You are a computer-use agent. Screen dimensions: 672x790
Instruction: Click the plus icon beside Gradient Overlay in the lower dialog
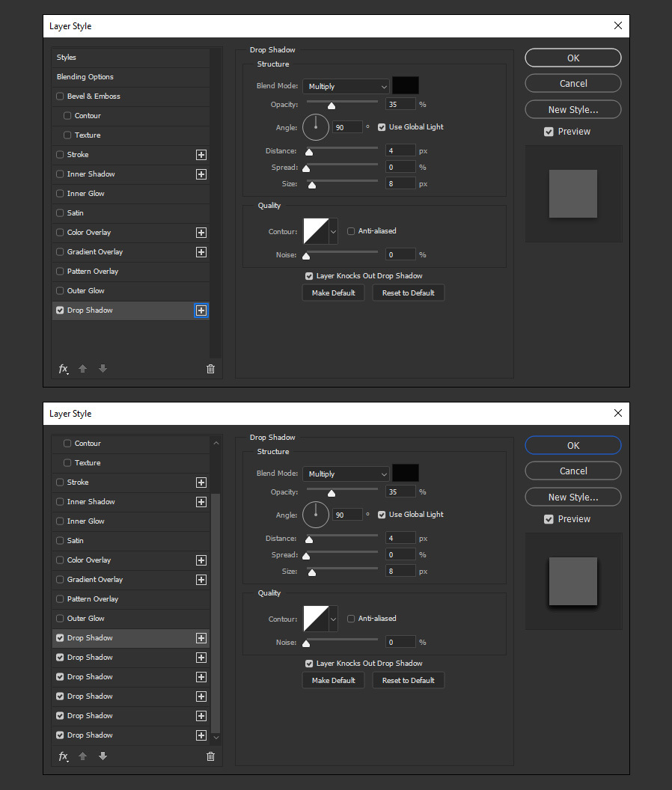click(x=201, y=580)
